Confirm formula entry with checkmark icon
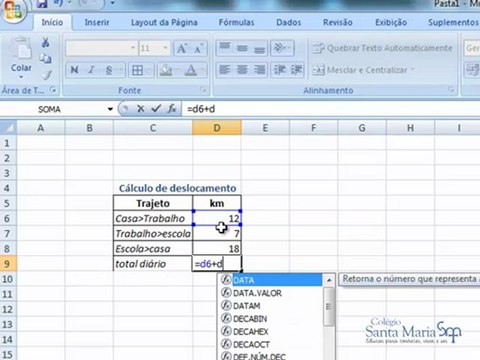Viewport: 480px width, 360px height. 156,108
